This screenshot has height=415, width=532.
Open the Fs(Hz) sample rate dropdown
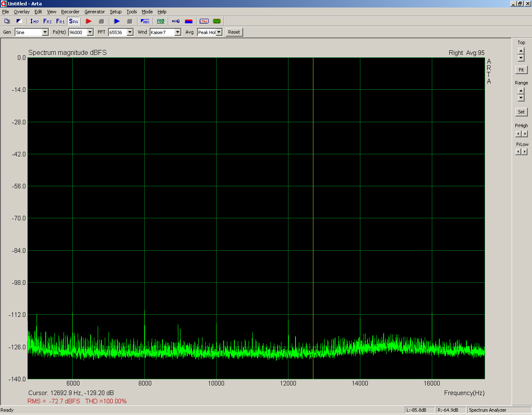click(x=90, y=32)
